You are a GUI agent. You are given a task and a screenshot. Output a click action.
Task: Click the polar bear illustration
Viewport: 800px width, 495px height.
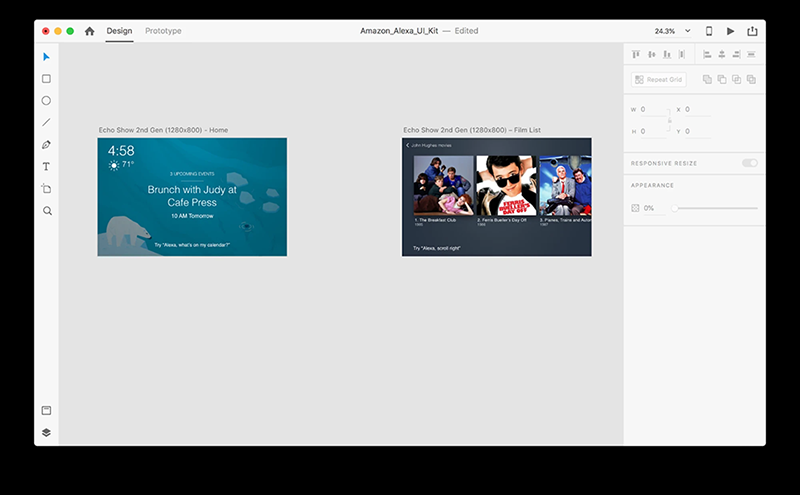click(128, 230)
